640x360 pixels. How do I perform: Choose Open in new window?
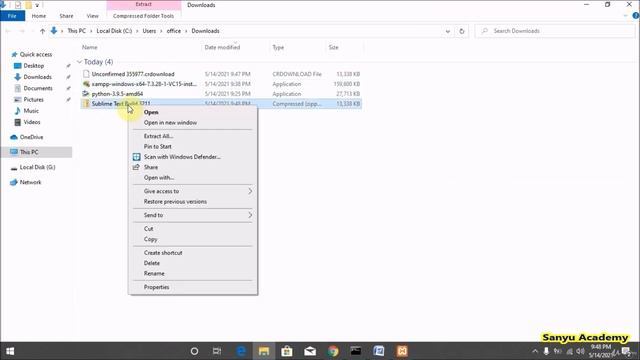pyautogui.click(x=170, y=122)
